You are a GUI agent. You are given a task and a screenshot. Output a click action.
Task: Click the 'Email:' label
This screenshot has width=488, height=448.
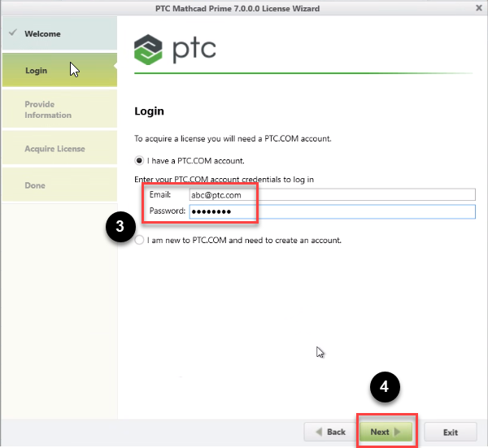[x=160, y=195]
